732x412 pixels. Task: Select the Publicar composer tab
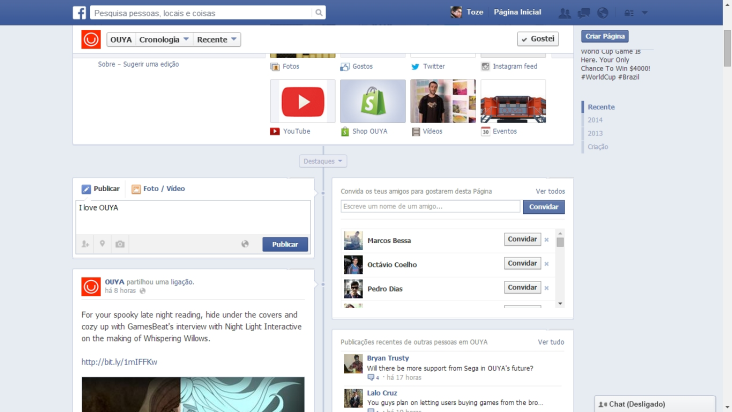click(x=101, y=189)
